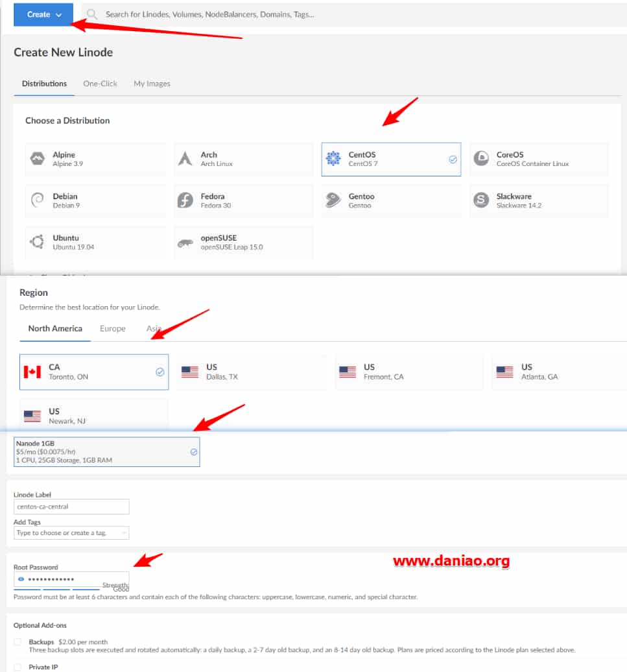Viewport: 627px width, 672px height.
Task: Choose the CoreOS logo icon
Action: tap(481, 158)
